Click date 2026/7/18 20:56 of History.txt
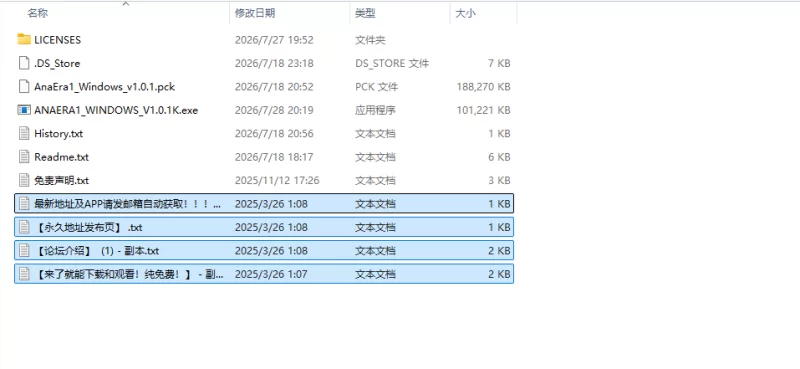Viewport: 800px width, 369px height. 274,134
